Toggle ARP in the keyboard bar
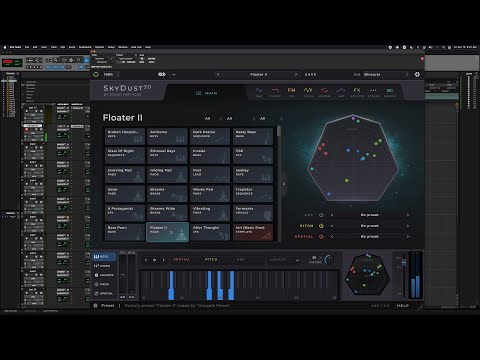The width and height of the screenshot is (480, 360). pos(240,259)
